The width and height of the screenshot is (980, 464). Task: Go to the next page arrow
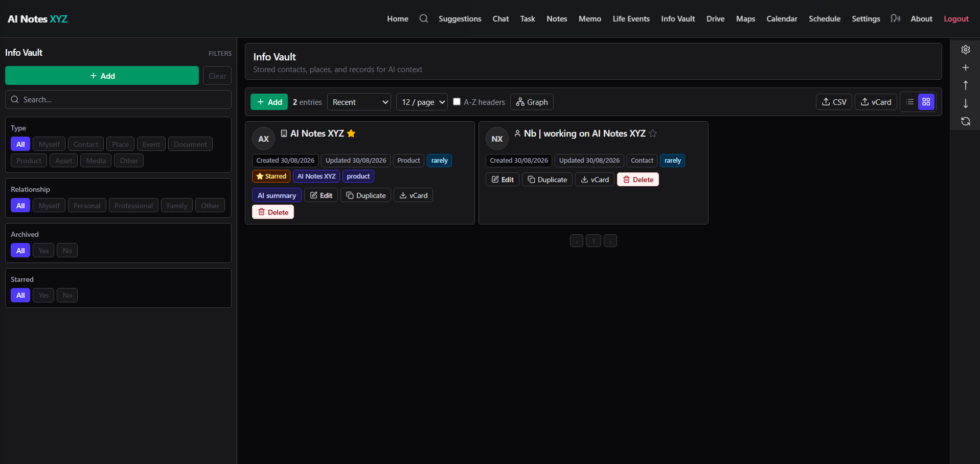(x=610, y=241)
